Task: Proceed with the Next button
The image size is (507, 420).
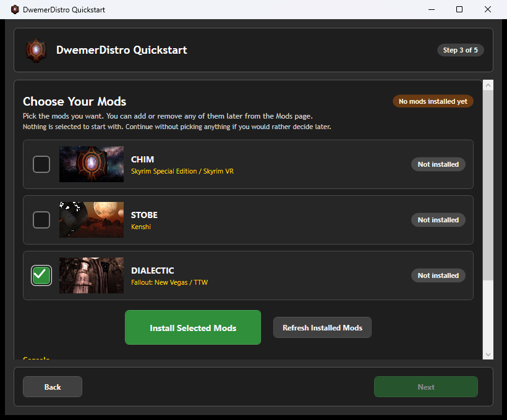Action: [426, 387]
